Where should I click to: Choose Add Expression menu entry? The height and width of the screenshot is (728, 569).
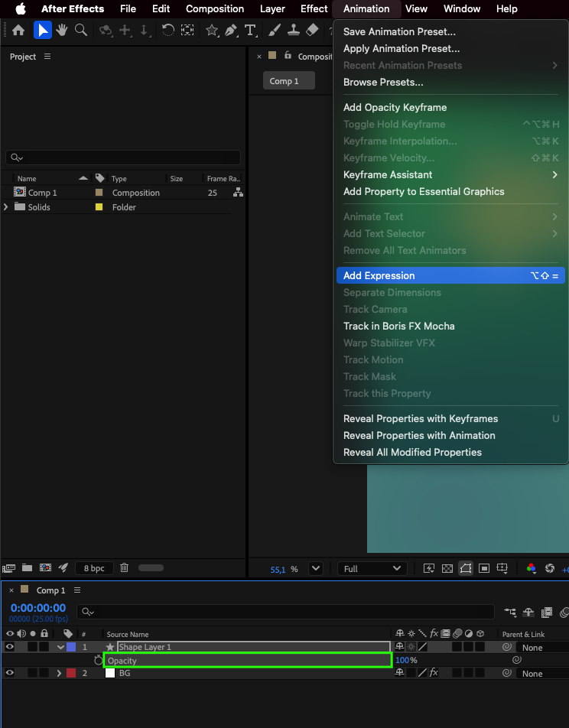tap(450, 275)
